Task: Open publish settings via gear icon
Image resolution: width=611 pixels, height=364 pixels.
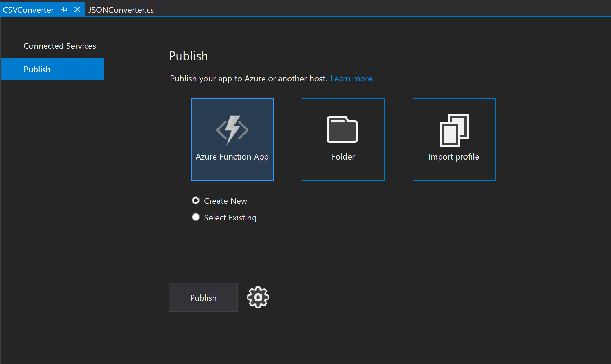Action: click(258, 297)
